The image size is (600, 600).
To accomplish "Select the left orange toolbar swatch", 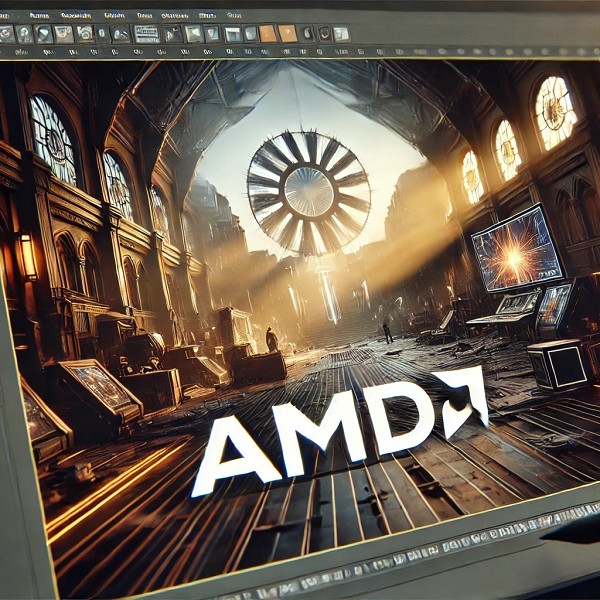I will pos(268,34).
